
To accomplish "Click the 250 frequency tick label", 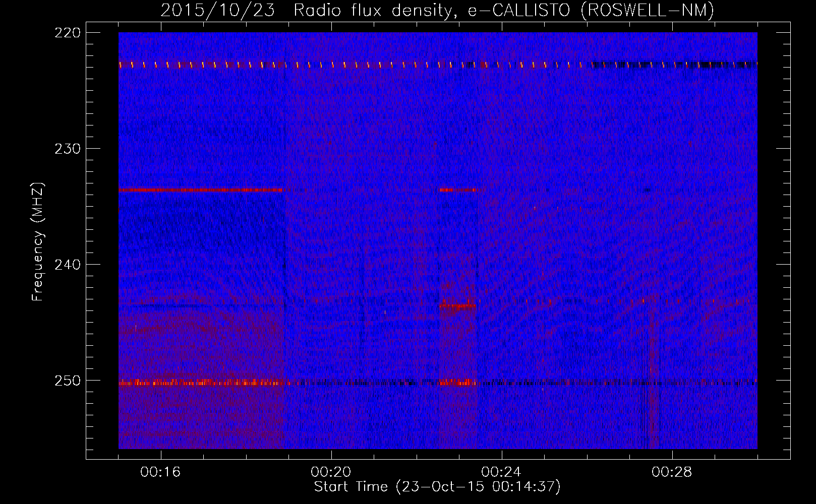I will [67, 381].
